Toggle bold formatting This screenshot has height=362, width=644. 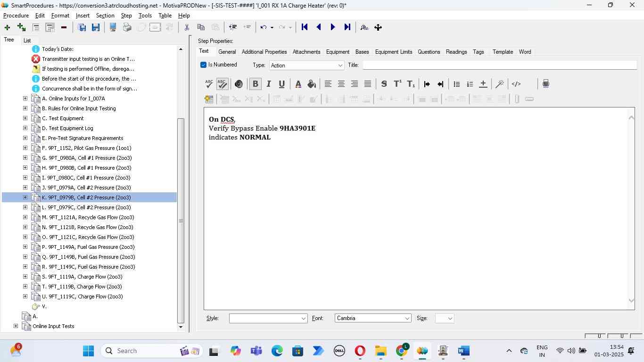pyautogui.click(x=255, y=84)
